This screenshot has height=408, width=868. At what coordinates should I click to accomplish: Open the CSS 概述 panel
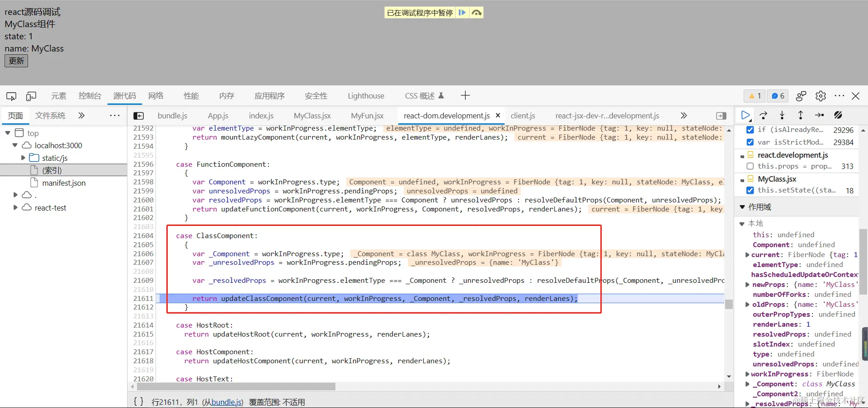coord(425,96)
